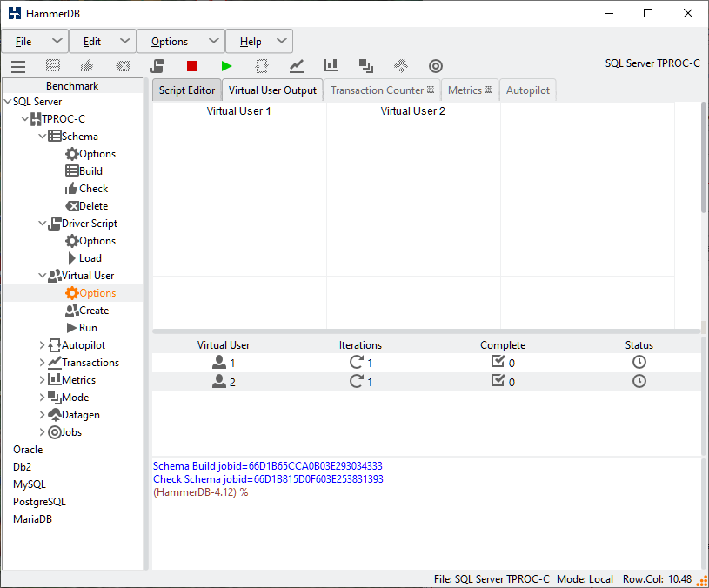The height and width of the screenshot is (588, 709).
Task: Collapse the SQL Server tree node
Action: [x=8, y=102]
